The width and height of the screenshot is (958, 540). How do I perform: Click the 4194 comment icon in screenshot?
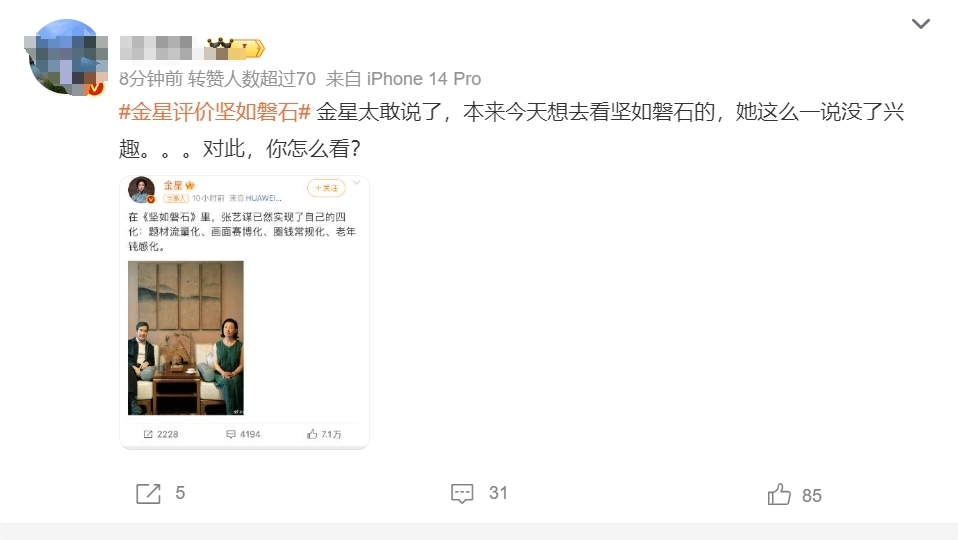coord(231,434)
